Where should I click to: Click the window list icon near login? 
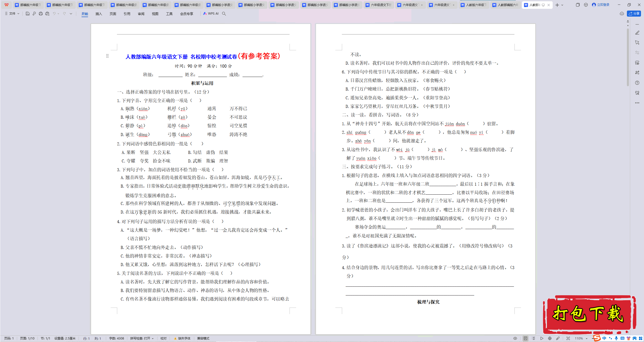[x=578, y=5]
